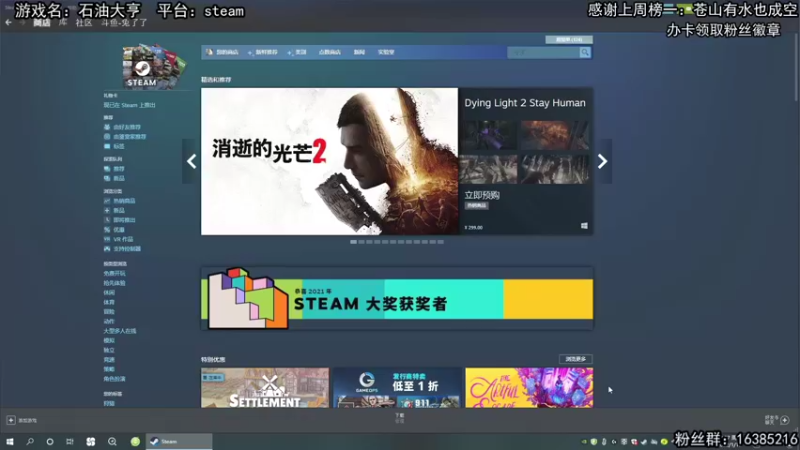The image size is (800, 450).
Task: Browse the 休闲 casual genre
Action: pos(109,293)
